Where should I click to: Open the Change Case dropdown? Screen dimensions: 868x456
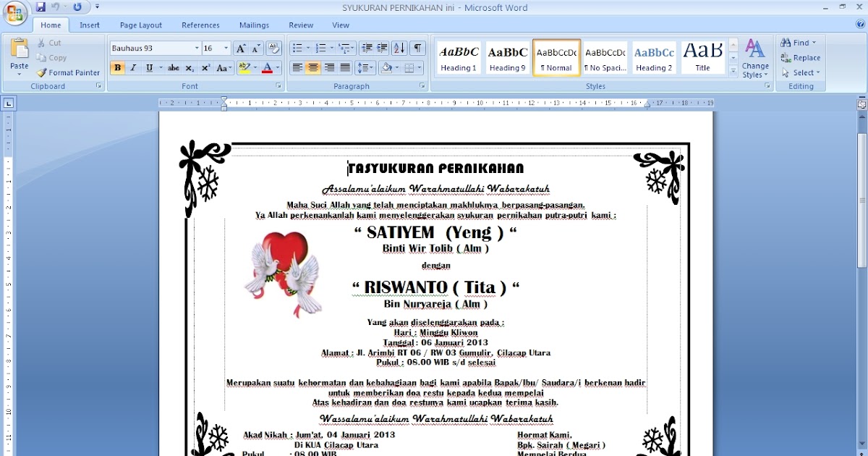coord(224,68)
